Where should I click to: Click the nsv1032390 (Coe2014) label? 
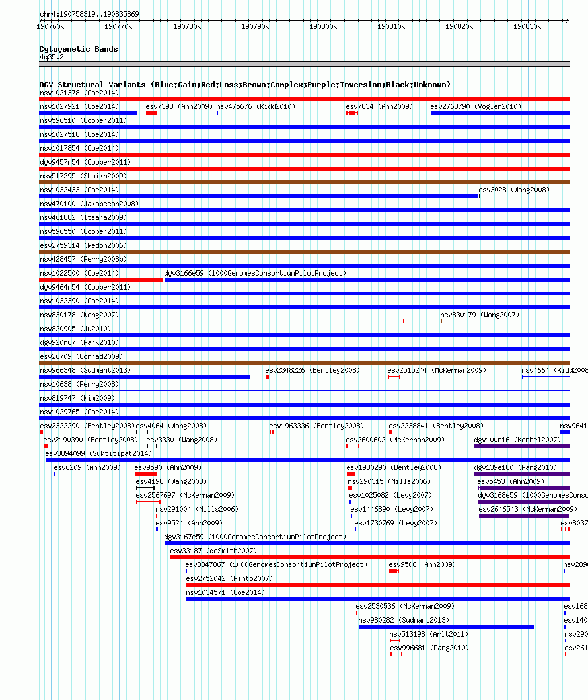tap(79, 301)
